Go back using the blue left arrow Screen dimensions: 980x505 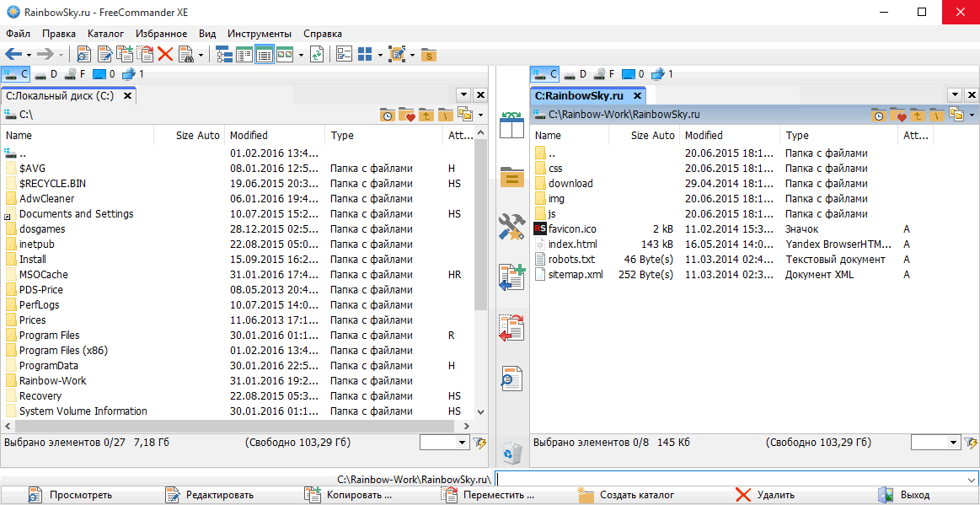(13, 54)
